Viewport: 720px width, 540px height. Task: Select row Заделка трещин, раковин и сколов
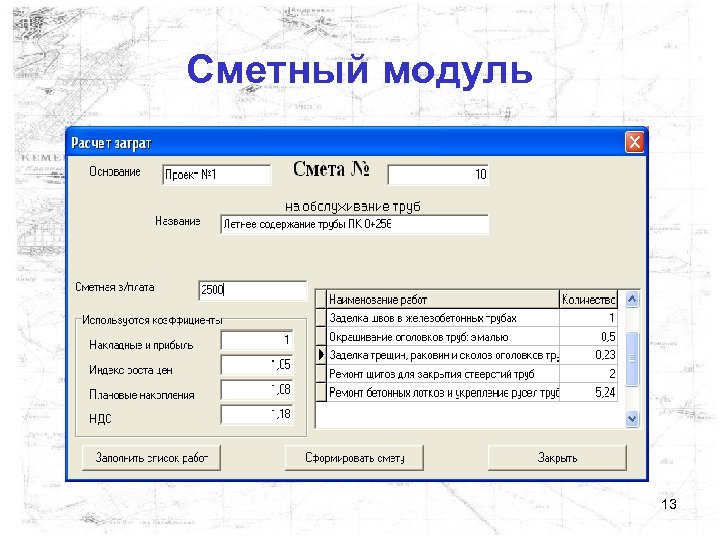[x=467, y=355]
